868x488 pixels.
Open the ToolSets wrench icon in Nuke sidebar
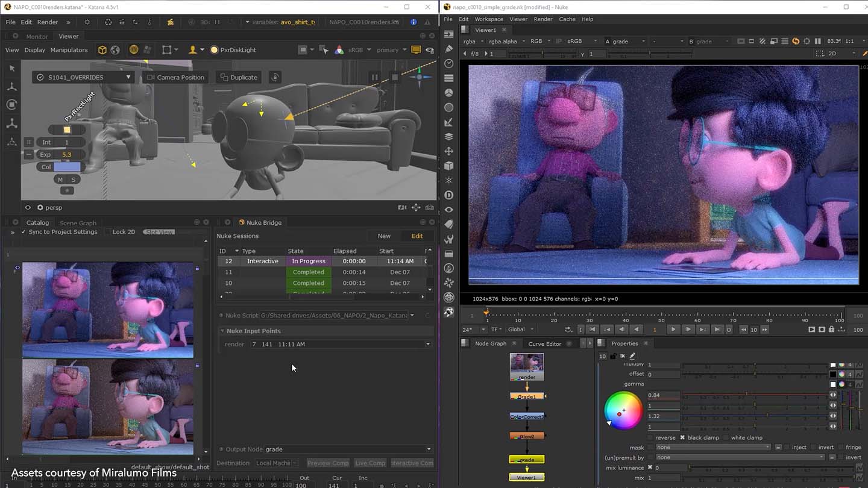point(449,239)
